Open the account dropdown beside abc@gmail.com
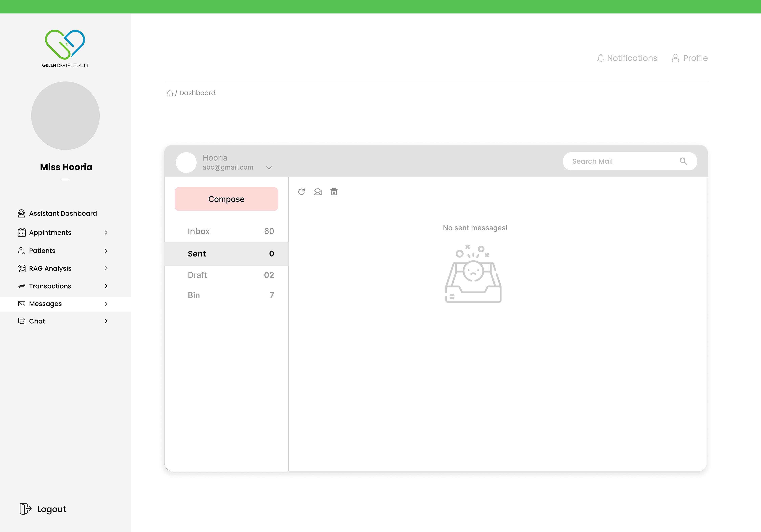This screenshot has height=532, width=761. pyautogui.click(x=269, y=168)
